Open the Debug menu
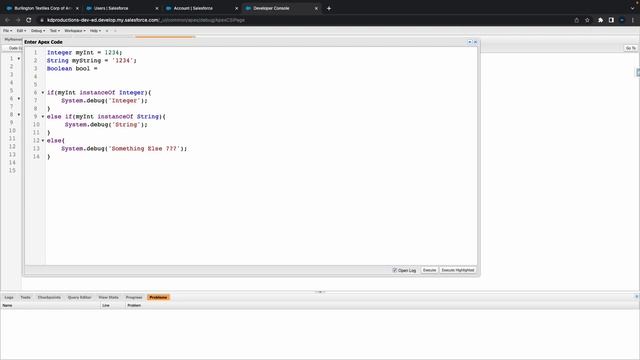The image size is (640, 360). click(38, 31)
